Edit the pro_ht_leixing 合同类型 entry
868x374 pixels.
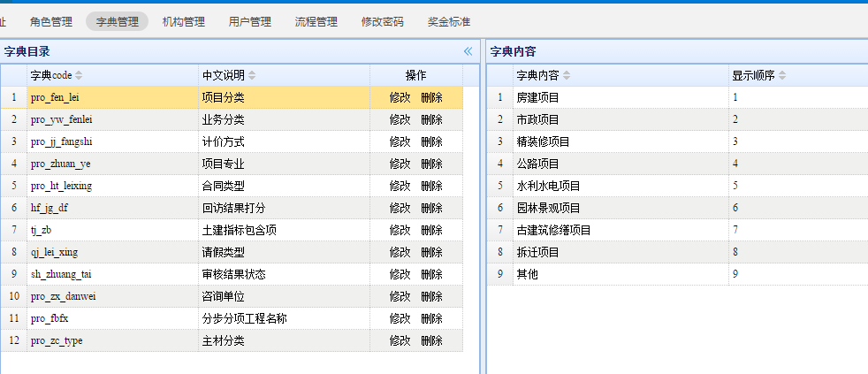coord(400,186)
